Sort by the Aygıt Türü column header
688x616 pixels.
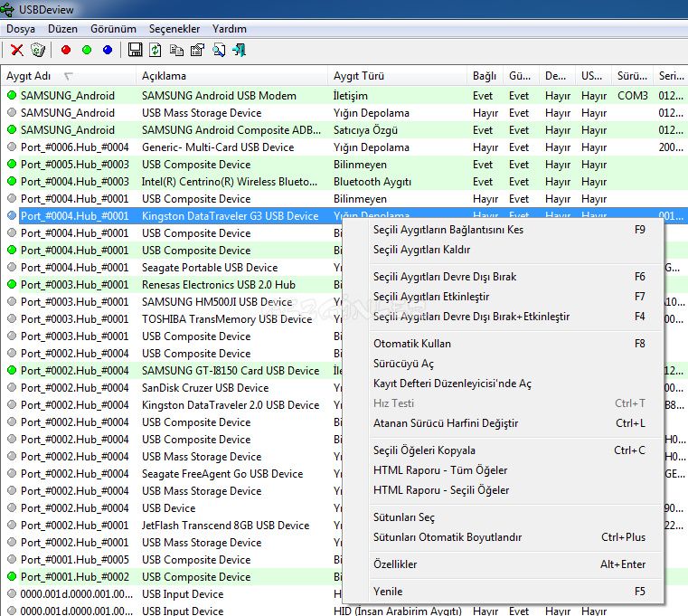(397, 76)
